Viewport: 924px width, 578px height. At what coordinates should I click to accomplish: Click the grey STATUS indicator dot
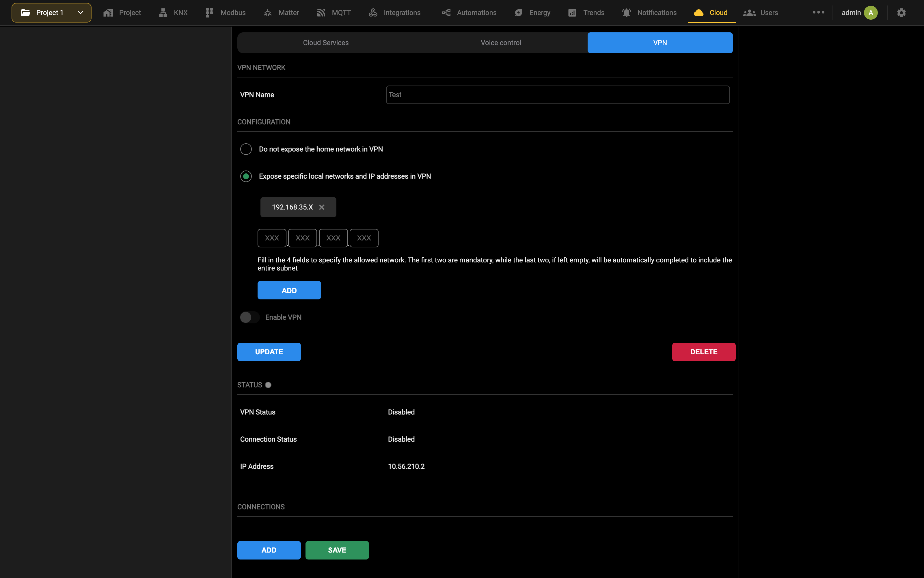pos(269,385)
